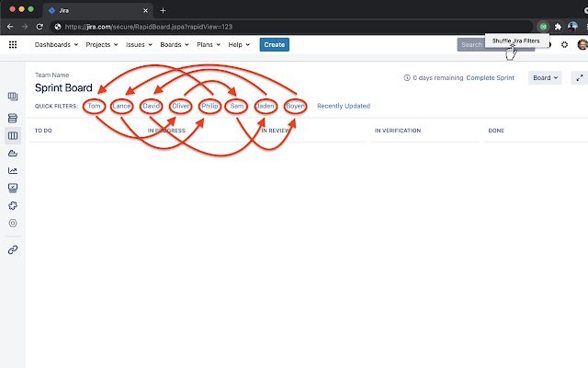This screenshot has width=588, height=368.
Task: Expand the Help menu
Action: [x=239, y=45]
